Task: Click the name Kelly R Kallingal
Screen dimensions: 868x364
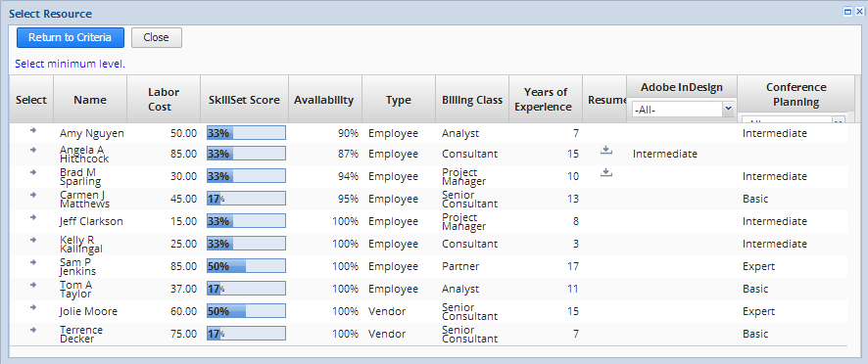Action: (x=80, y=244)
